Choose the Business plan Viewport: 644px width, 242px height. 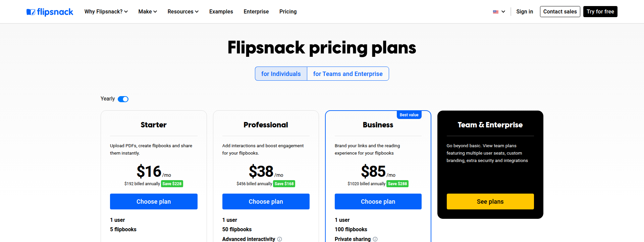(378, 201)
